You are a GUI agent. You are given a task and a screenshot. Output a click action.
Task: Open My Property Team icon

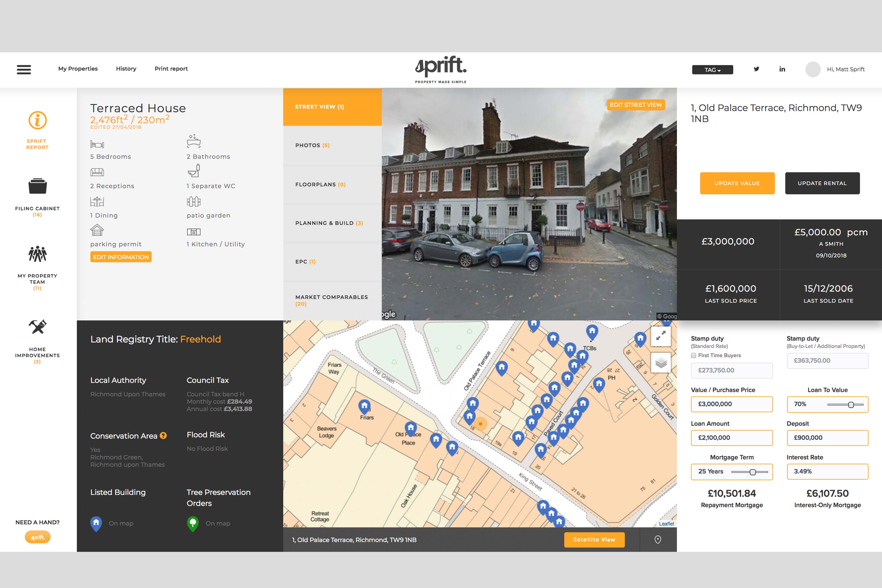(38, 254)
